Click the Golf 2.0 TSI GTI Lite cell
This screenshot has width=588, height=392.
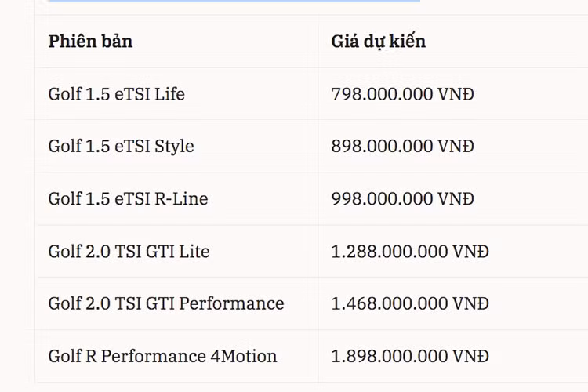[129, 252]
